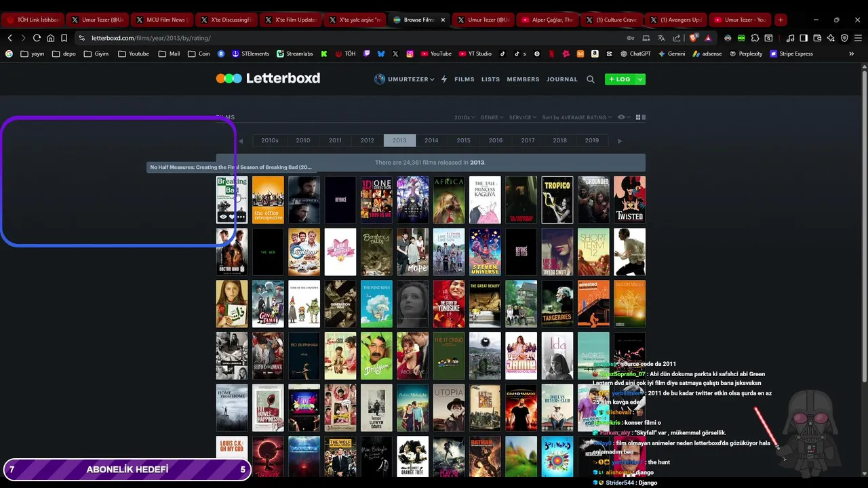Open the yayın bookmarks folder
The height and width of the screenshot is (488, 868).
(32, 54)
